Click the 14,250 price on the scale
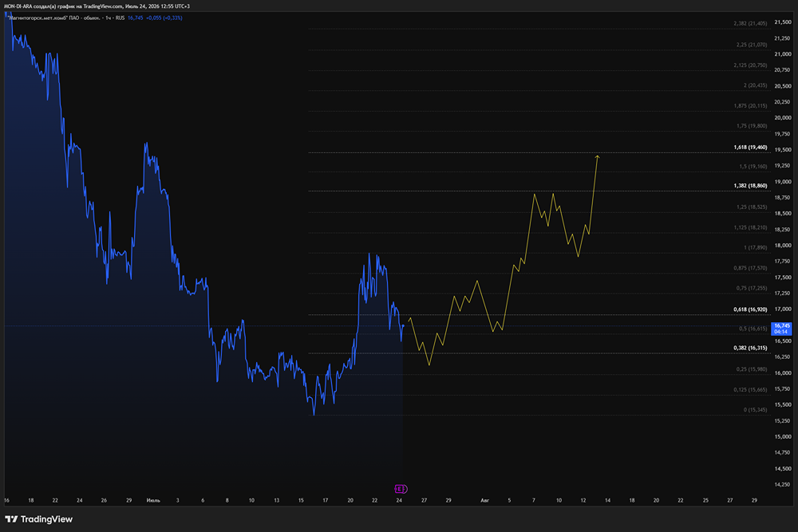This screenshot has width=798, height=532. (783, 485)
